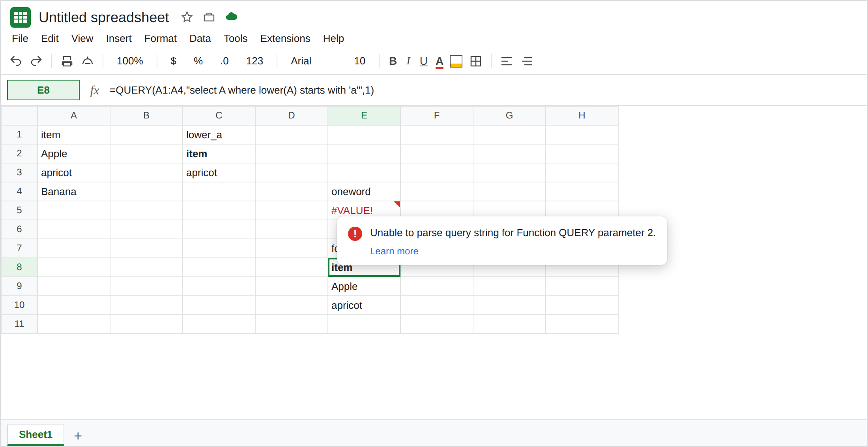Toggle Underline formatting

coord(424,61)
